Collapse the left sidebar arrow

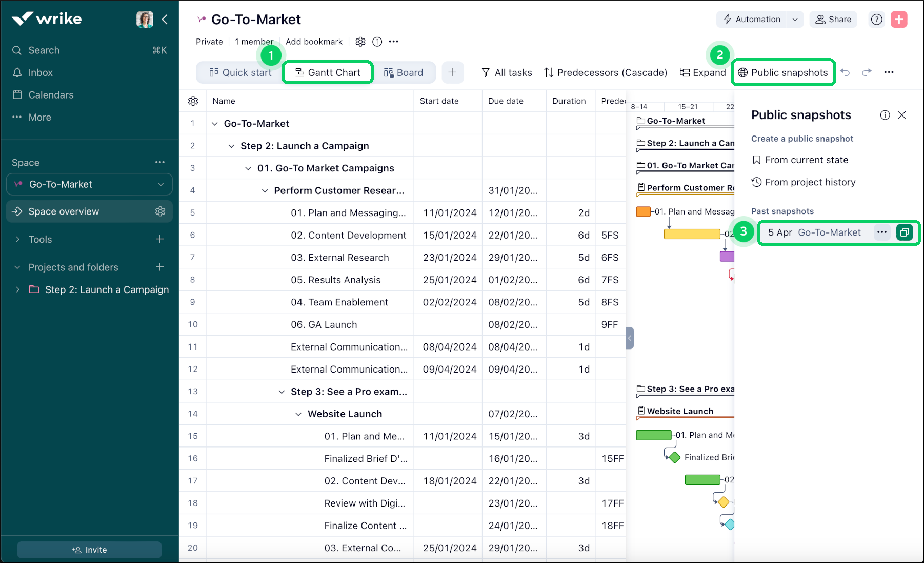tap(165, 20)
